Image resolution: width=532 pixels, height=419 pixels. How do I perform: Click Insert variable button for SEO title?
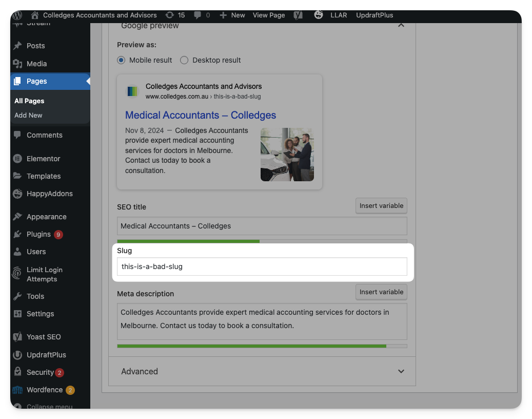click(x=381, y=205)
